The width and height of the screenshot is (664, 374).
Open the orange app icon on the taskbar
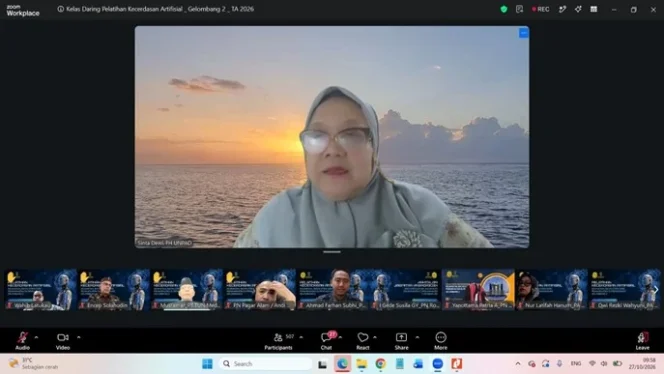point(456,363)
